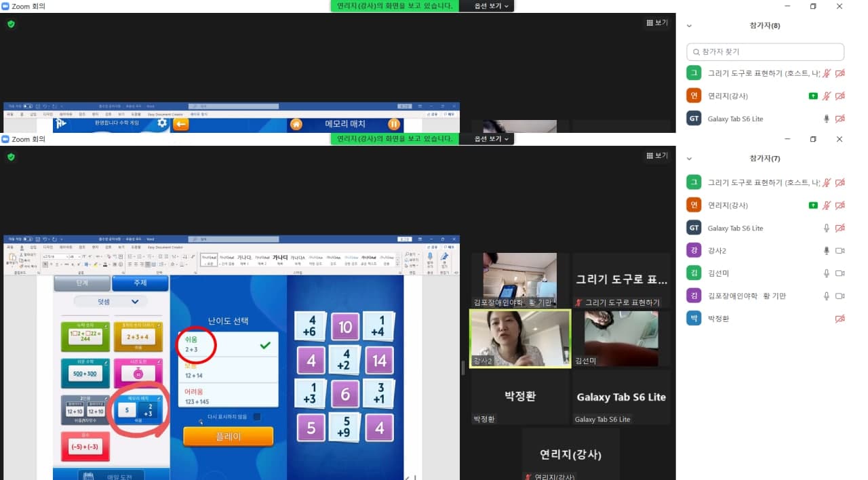Check the 다시 표시하지 않음 checkbox
Screen dimensions: 868x480
pyautogui.click(x=257, y=417)
